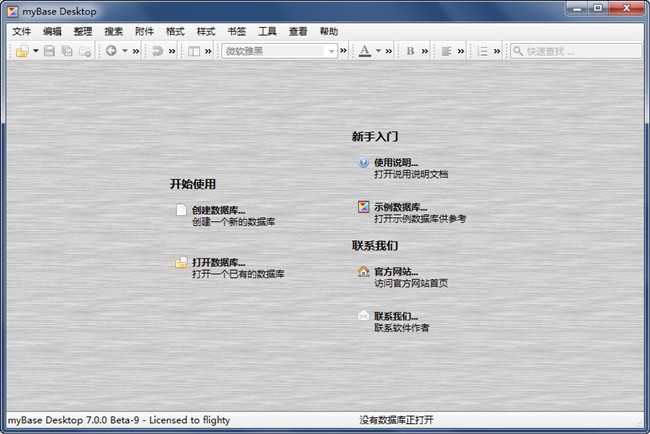Open the dropdown arrow next to back icon
The width and height of the screenshot is (650, 434).
click(125, 51)
